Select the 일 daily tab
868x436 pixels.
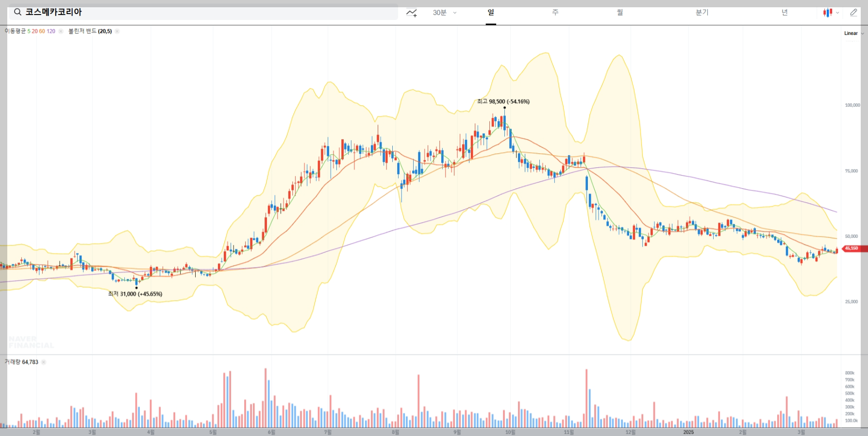(491, 13)
